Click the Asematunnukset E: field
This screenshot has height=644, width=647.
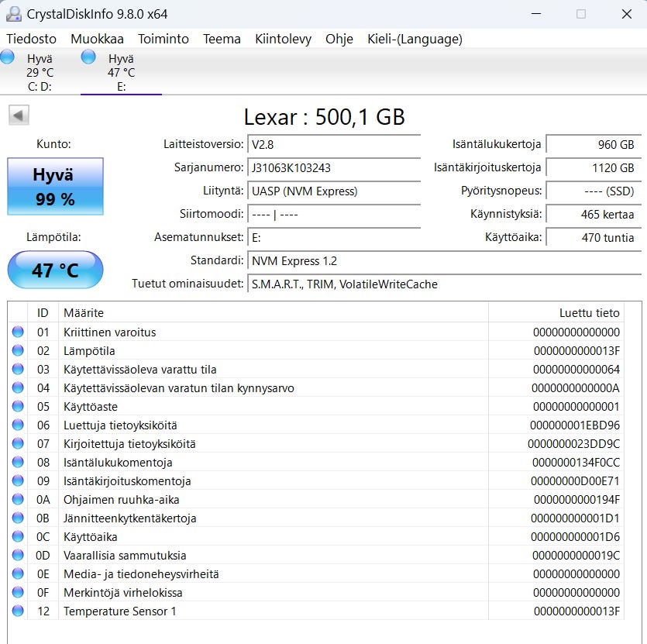(334, 237)
